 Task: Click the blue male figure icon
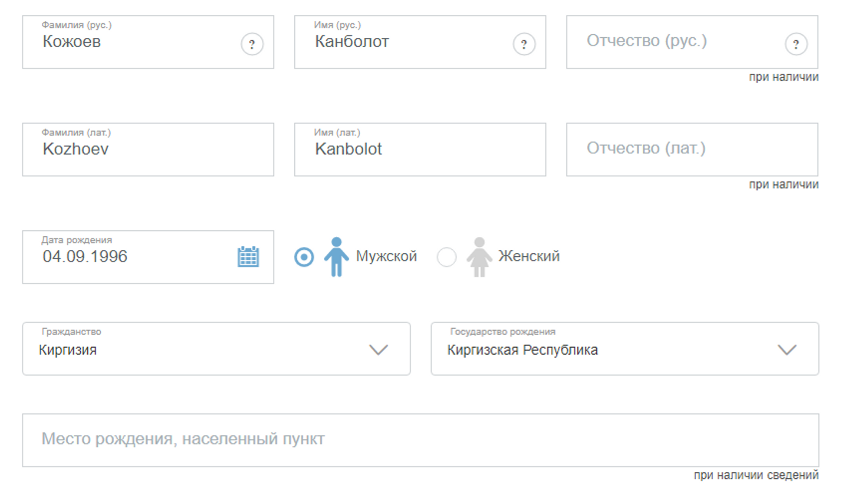(x=336, y=257)
